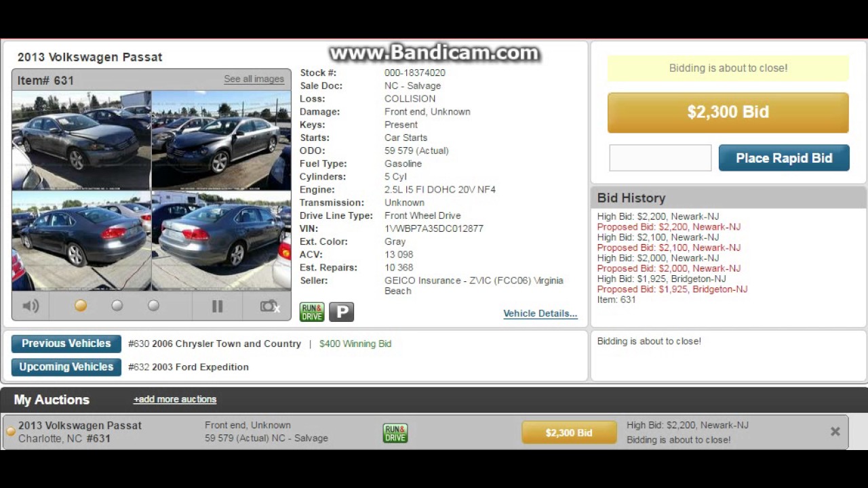Click Run & Drive badge in My Auctions row
Image resolution: width=868 pixels, height=488 pixels.
[x=395, y=433]
